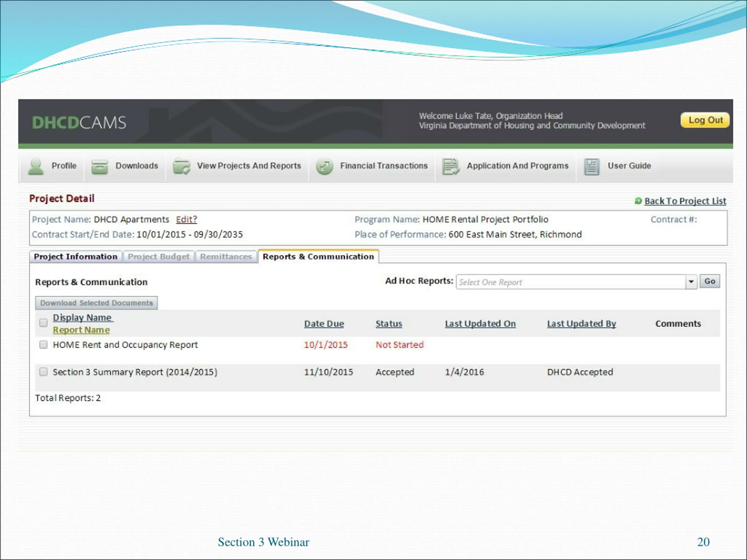
Task: Click the Downloads drawer icon
Action: 100,167
